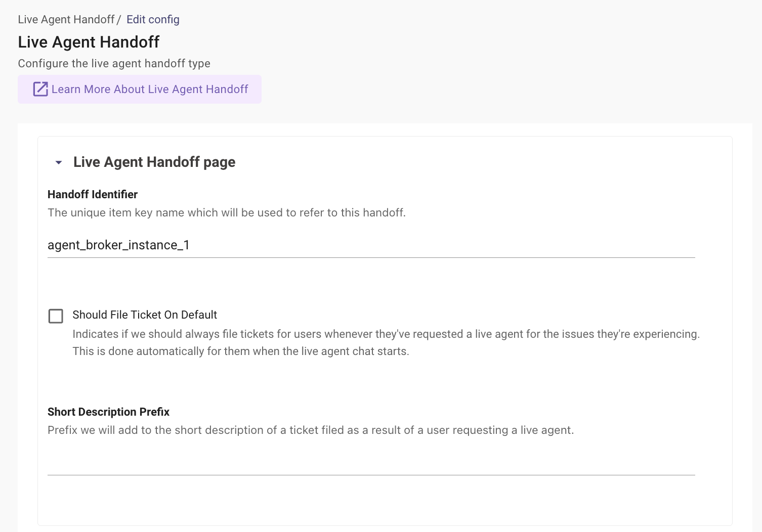Screen dimensions: 762x532
Task: Open Learn More About Live Agent Handoff
Action: (140, 90)
